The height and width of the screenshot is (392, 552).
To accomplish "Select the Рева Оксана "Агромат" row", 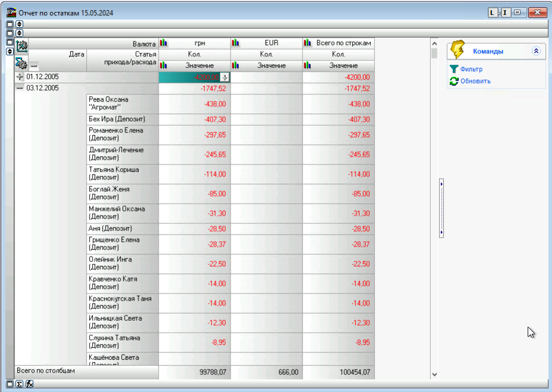I will 122,103.
